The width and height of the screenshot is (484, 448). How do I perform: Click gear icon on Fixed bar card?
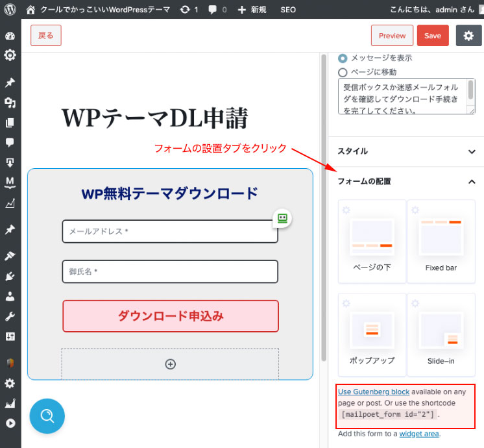pos(415,210)
